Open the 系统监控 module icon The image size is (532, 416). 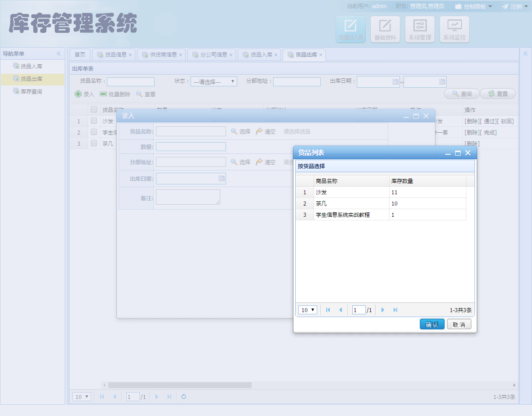[x=454, y=29]
